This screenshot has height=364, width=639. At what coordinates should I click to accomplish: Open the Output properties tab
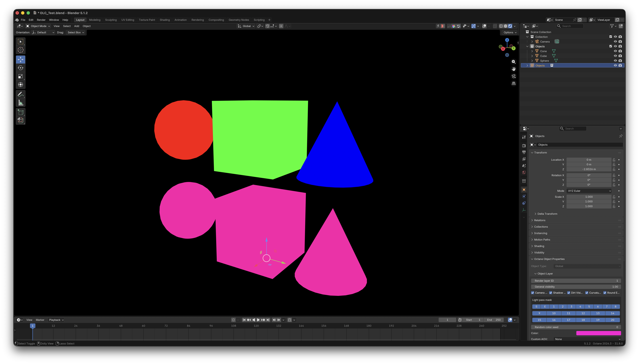coord(524,152)
